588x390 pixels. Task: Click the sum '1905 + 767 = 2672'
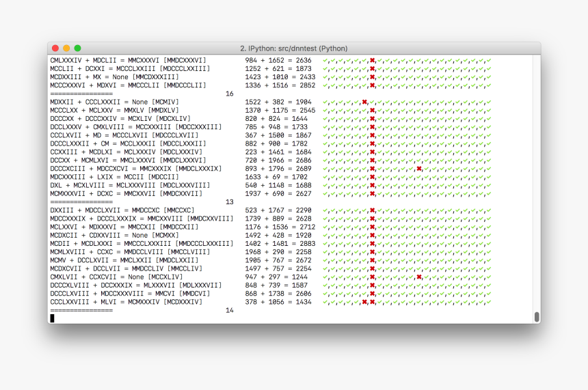point(278,260)
